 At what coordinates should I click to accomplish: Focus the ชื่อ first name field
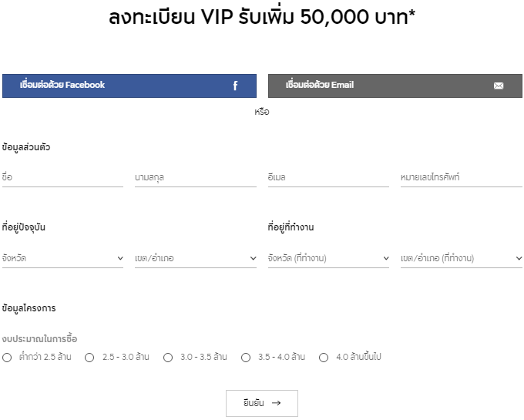tap(62, 177)
